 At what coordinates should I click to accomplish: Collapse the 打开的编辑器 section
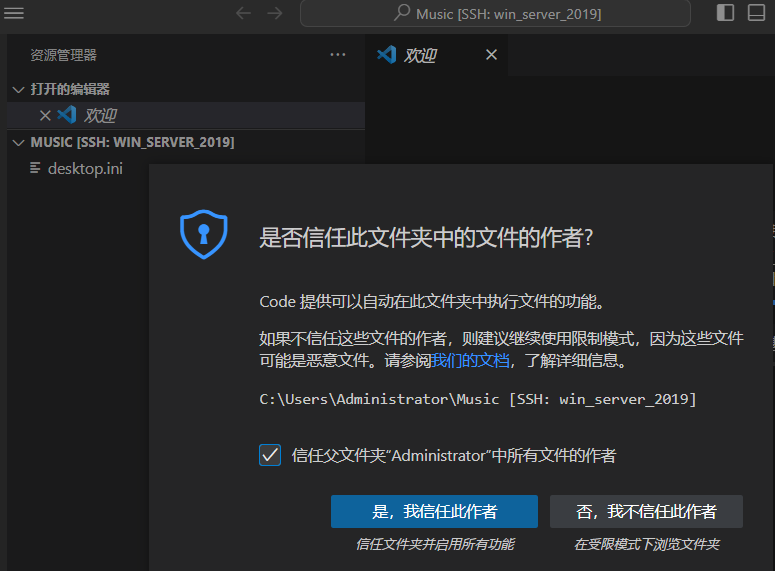pos(19,89)
